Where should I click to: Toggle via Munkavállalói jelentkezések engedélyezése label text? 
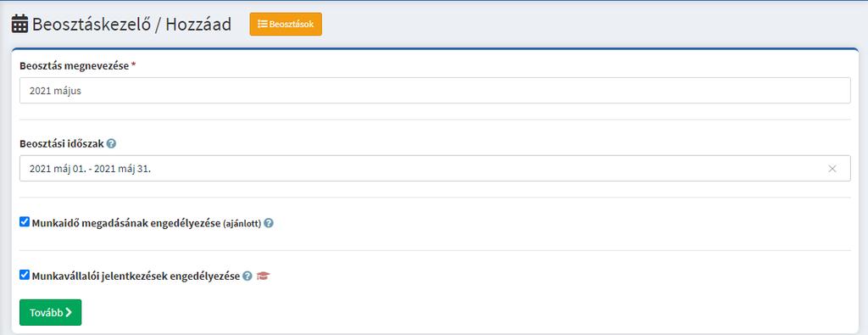(136, 276)
